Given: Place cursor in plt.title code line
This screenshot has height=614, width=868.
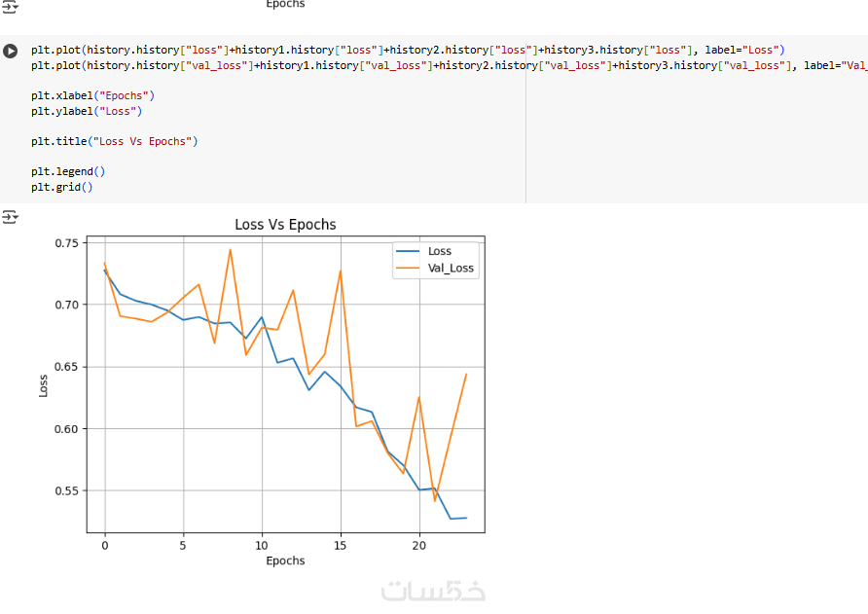Looking at the screenshot, I should pyautogui.click(x=114, y=141).
